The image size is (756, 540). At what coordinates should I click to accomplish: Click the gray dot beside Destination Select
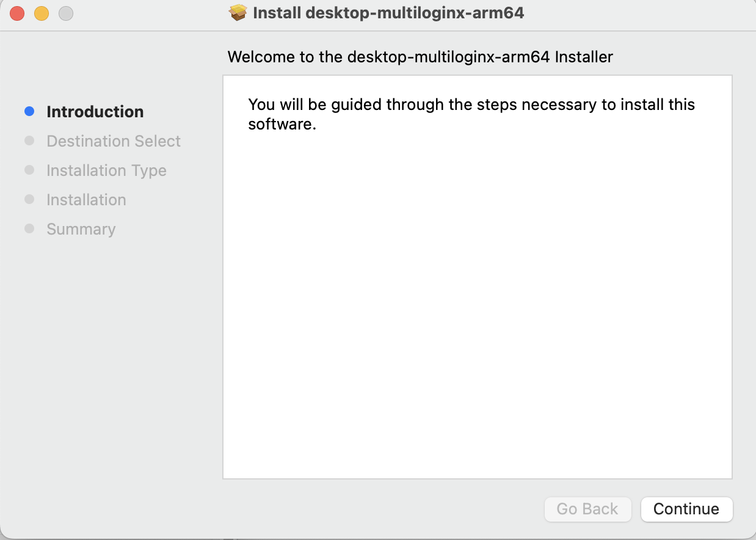pyautogui.click(x=29, y=140)
